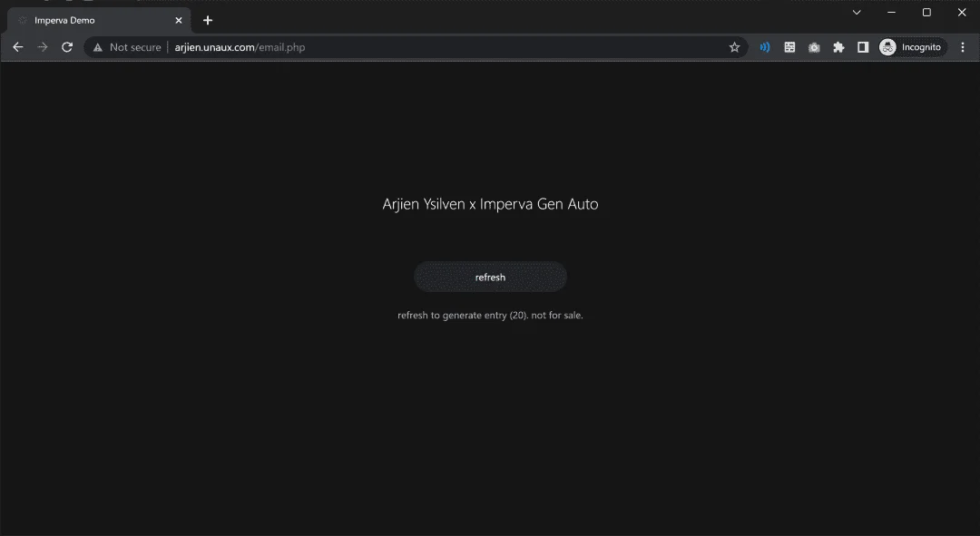This screenshot has height=536, width=980.
Task: Click the text 'refresh to generate entry (20). not for sale.'
Action: pos(490,316)
